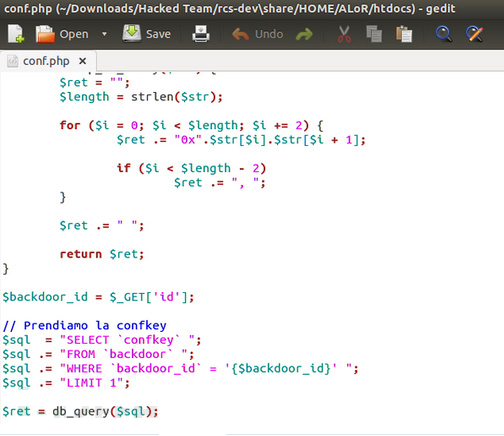Click the Save disk icon

click(x=132, y=33)
